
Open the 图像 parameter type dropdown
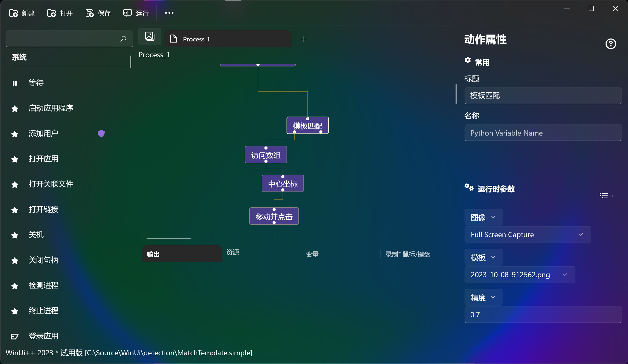(x=483, y=217)
